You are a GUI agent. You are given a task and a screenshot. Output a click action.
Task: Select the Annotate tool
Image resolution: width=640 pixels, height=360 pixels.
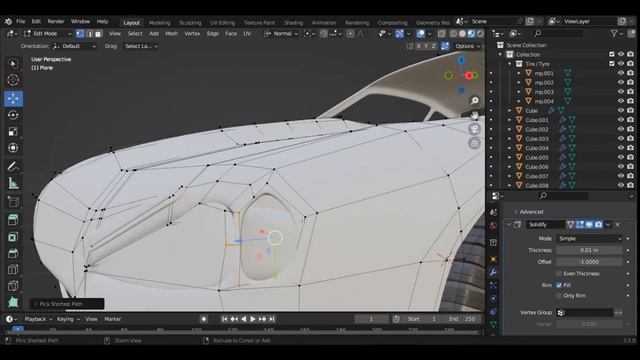[x=13, y=166]
